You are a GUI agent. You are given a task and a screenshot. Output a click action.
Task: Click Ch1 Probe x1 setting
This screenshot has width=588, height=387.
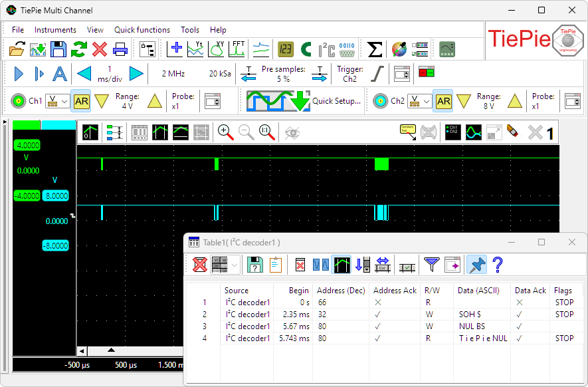(183, 101)
